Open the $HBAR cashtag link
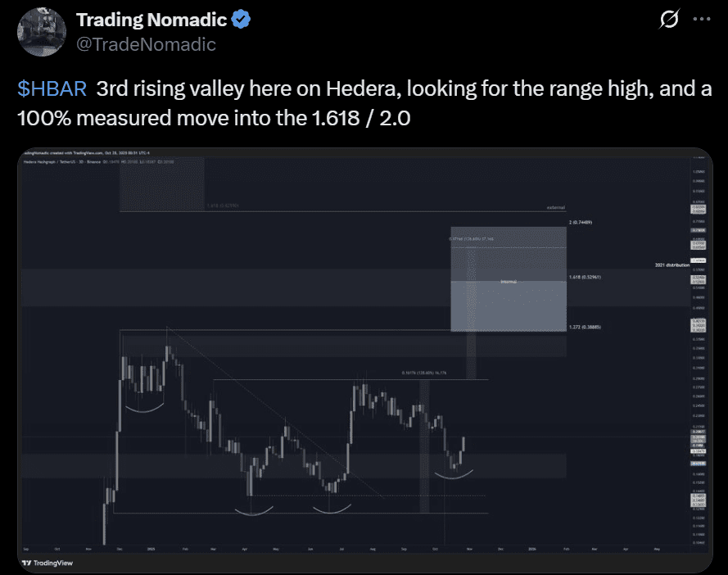728x575 pixels. (x=52, y=87)
